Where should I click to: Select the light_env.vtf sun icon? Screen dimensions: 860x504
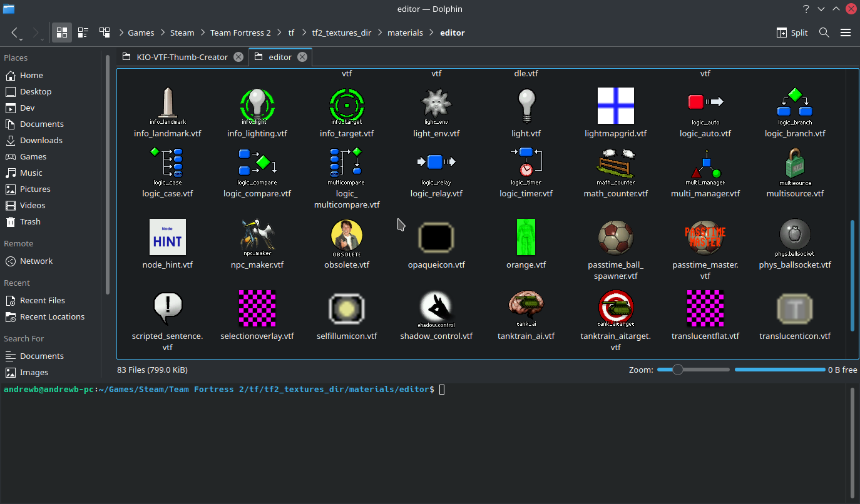pyautogui.click(x=436, y=106)
